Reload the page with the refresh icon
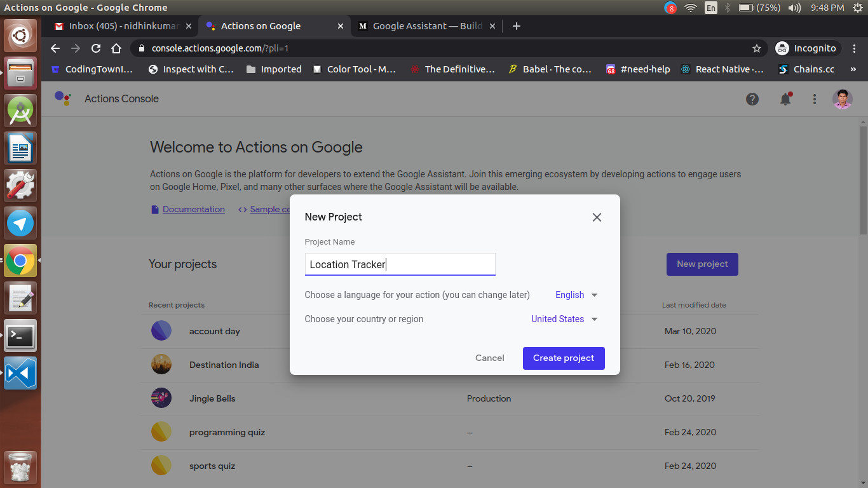Image resolution: width=868 pixels, height=488 pixels. coord(96,48)
